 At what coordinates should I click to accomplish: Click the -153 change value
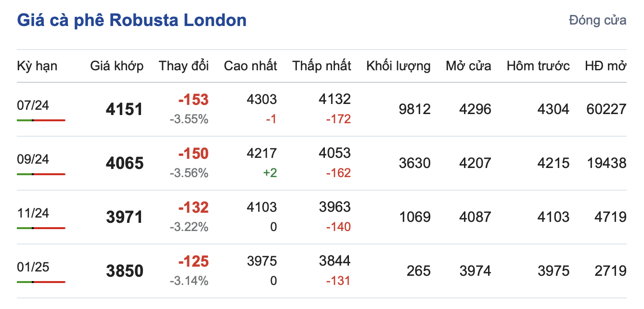pos(193,100)
